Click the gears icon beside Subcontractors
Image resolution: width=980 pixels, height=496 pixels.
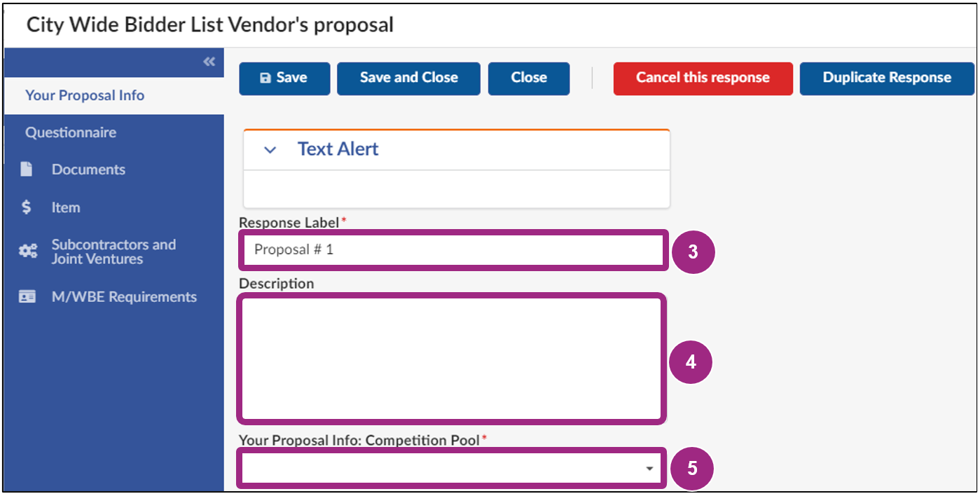tap(28, 251)
